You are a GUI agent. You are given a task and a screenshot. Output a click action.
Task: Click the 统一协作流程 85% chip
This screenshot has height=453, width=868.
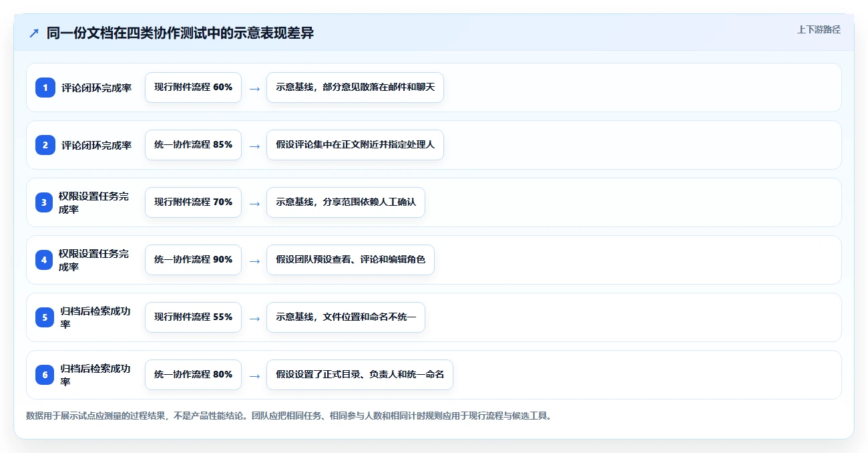point(193,145)
